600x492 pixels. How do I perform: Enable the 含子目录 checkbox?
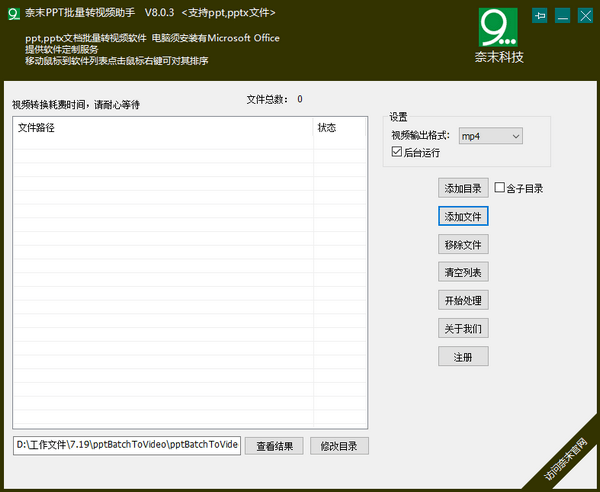coord(500,188)
